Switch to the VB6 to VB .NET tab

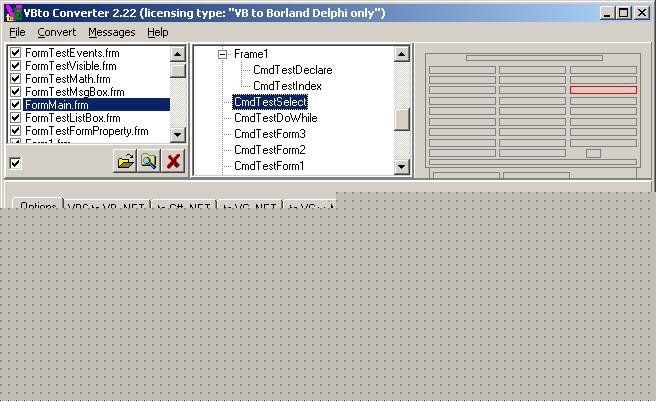pos(106,205)
